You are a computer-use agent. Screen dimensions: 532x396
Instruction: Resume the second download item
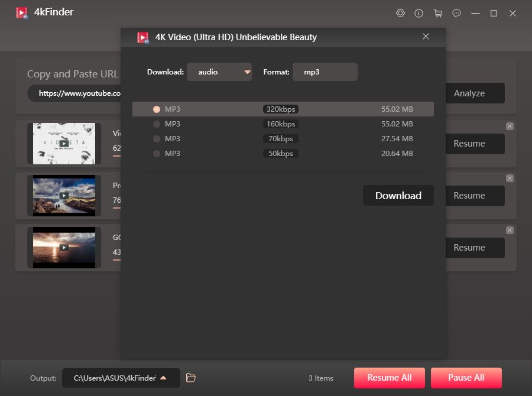pos(475,196)
